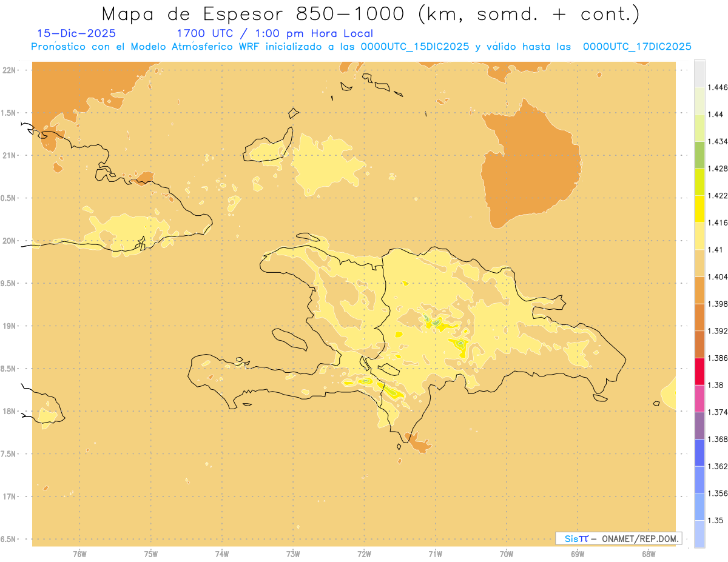Viewport: 728px width, 562px height.
Task: Click the 1.404 legend value
Action: click(718, 276)
